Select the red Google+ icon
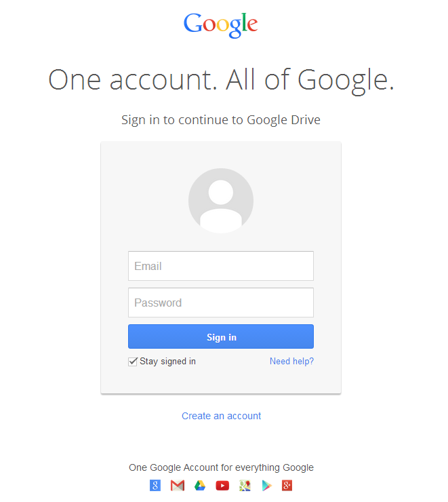The height and width of the screenshot is (502, 448). [x=287, y=485]
